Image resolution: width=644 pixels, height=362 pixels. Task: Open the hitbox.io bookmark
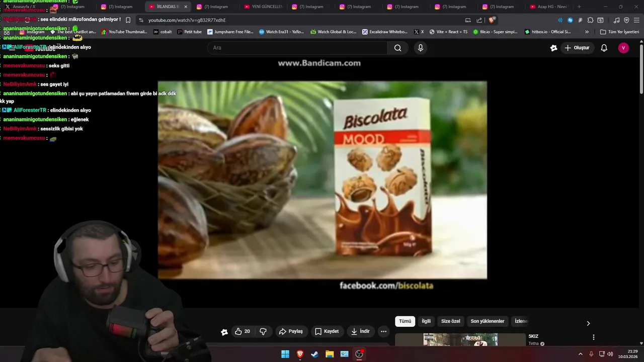coord(547,32)
